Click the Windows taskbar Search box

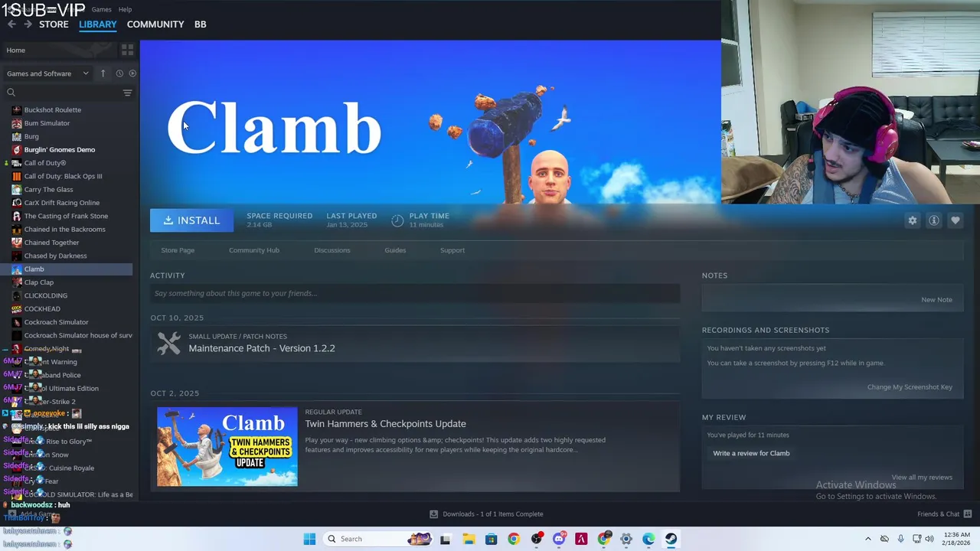pos(378,539)
